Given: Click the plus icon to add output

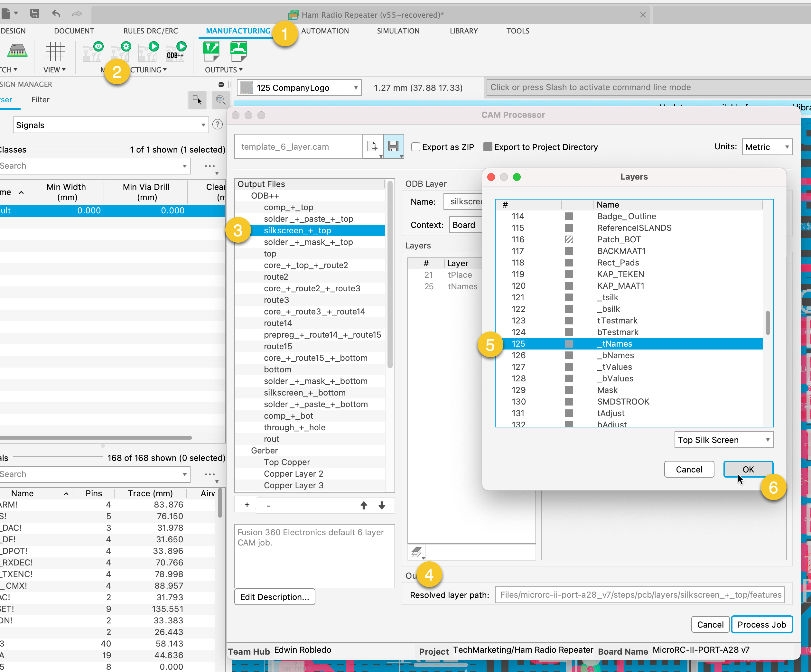Looking at the screenshot, I should [247, 505].
